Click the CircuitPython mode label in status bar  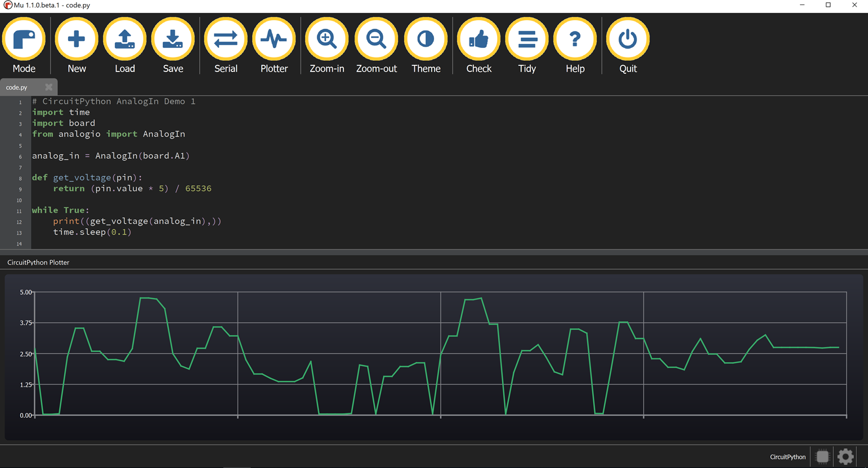click(788, 457)
